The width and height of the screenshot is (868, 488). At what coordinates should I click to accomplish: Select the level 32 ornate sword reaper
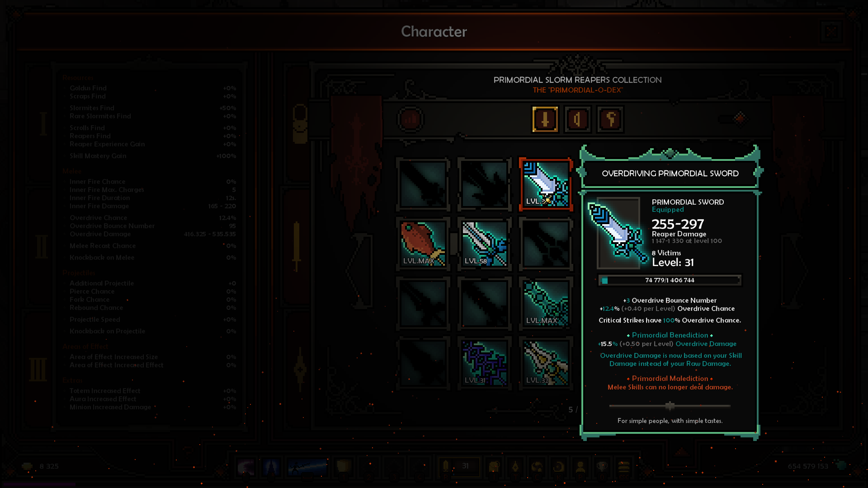tap(546, 363)
